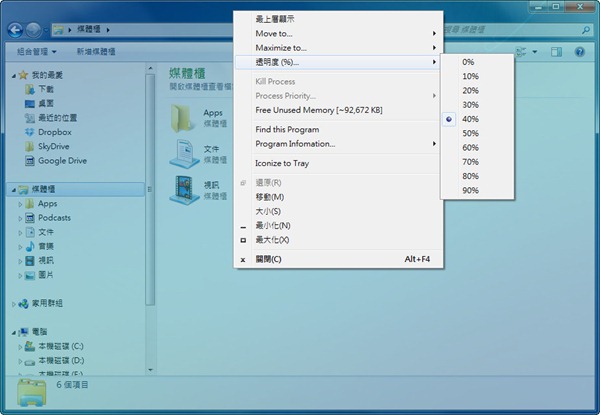Set transparency to 50%
Screen dimensions: 600x415
pyautogui.click(x=477, y=133)
